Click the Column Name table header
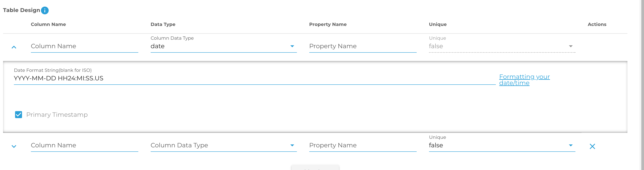 point(48,24)
